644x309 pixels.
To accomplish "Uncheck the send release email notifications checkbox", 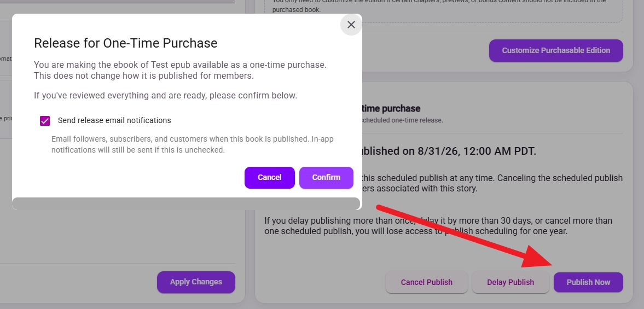I will coord(45,121).
